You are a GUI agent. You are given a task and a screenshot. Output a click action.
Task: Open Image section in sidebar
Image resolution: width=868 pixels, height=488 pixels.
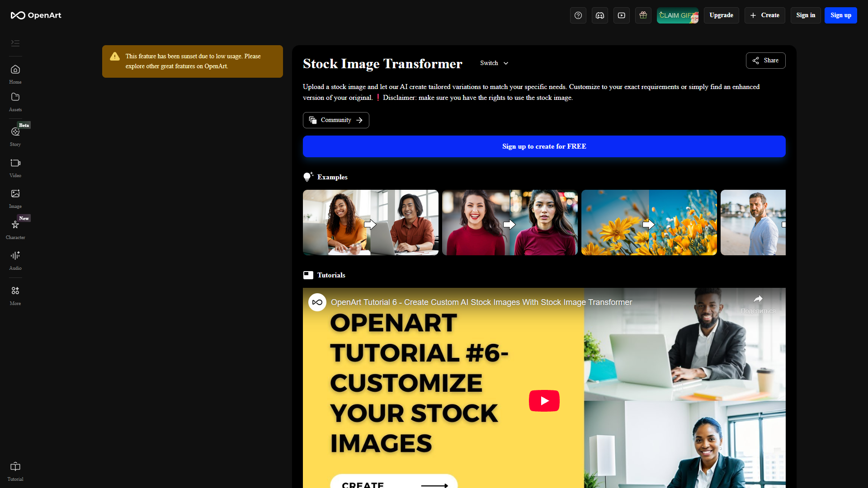click(15, 198)
